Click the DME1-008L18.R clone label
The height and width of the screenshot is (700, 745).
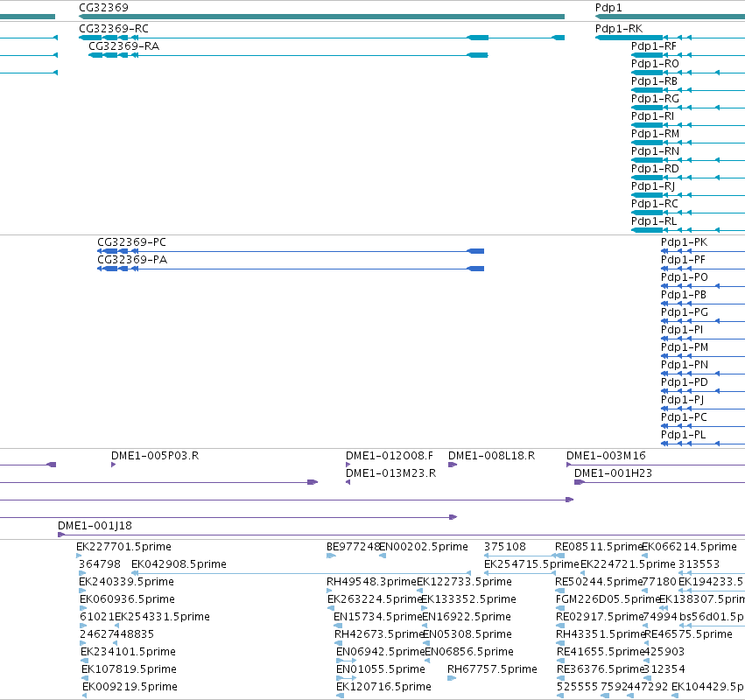tap(492, 456)
